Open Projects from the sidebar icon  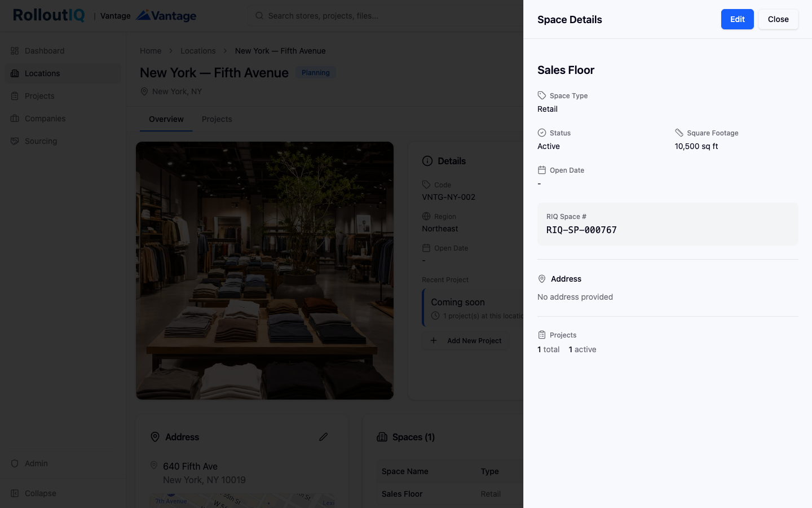pyautogui.click(x=15, y=96)
